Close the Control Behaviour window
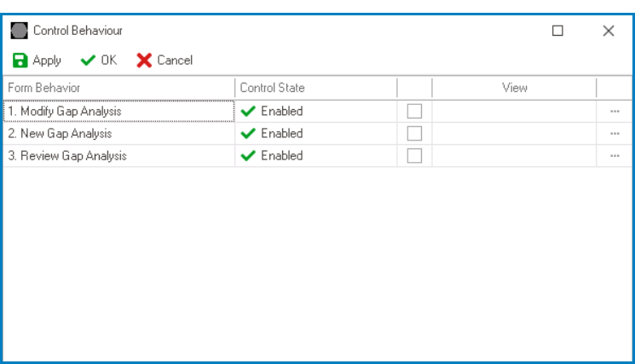 pyautogui.click(x=609, y=31)
